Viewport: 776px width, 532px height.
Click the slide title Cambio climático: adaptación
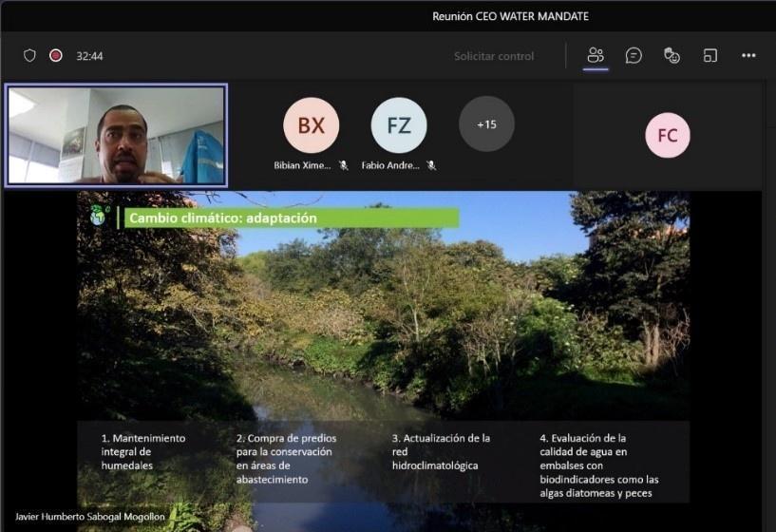[223, 218]
